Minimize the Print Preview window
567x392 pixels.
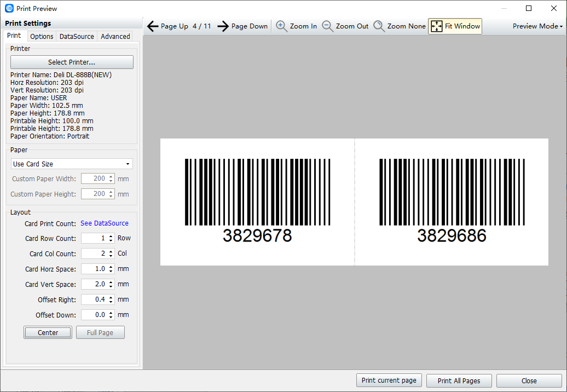click(504, 8)
